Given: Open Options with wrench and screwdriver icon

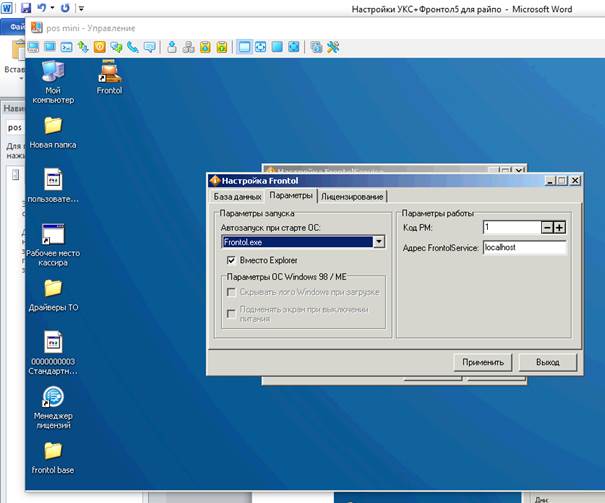Looking at the screenshot, I should [x=333, y=47].
